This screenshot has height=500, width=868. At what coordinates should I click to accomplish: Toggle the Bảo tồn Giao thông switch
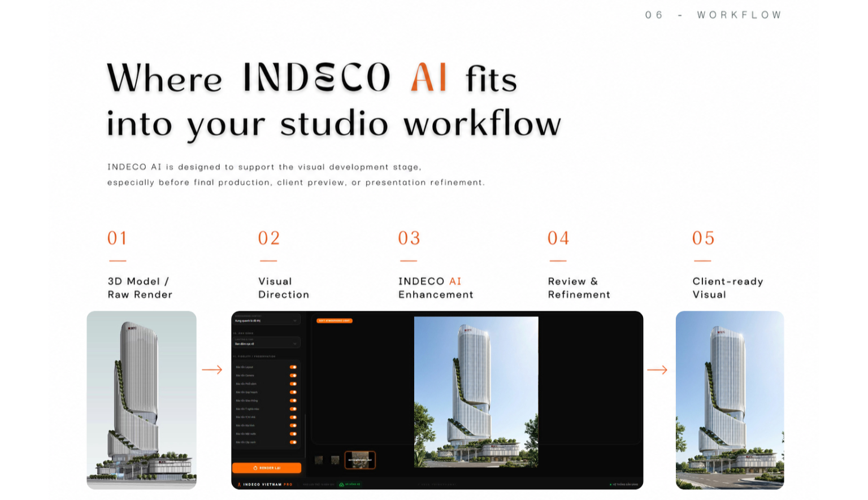click(x=293, y=401)
